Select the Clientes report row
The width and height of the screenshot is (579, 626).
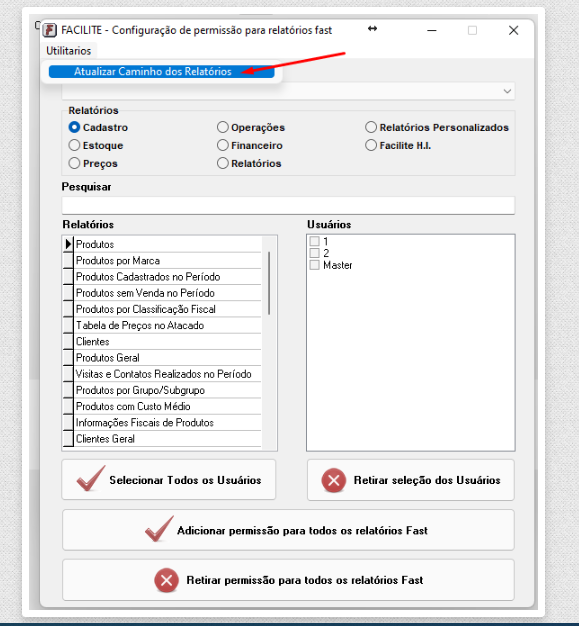coord(168,342)
